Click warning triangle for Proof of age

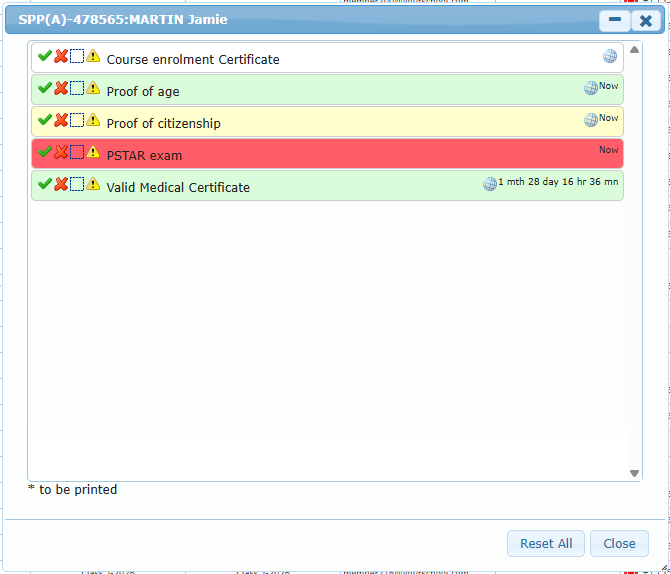(93, 88)
